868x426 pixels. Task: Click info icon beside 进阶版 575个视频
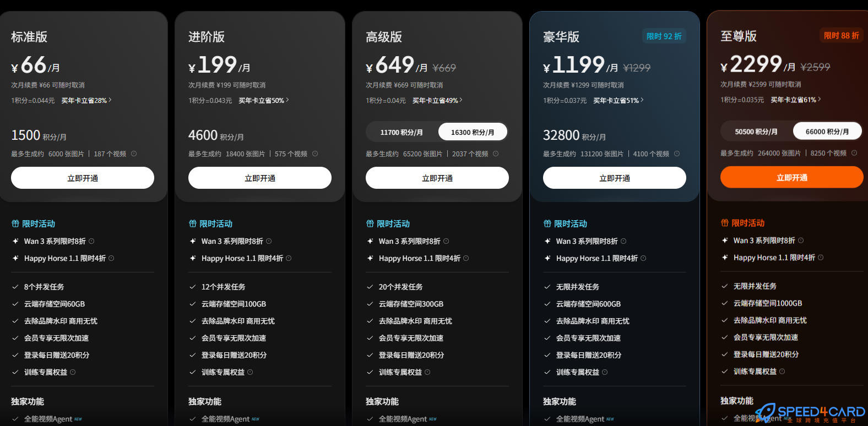click(315, 154)
